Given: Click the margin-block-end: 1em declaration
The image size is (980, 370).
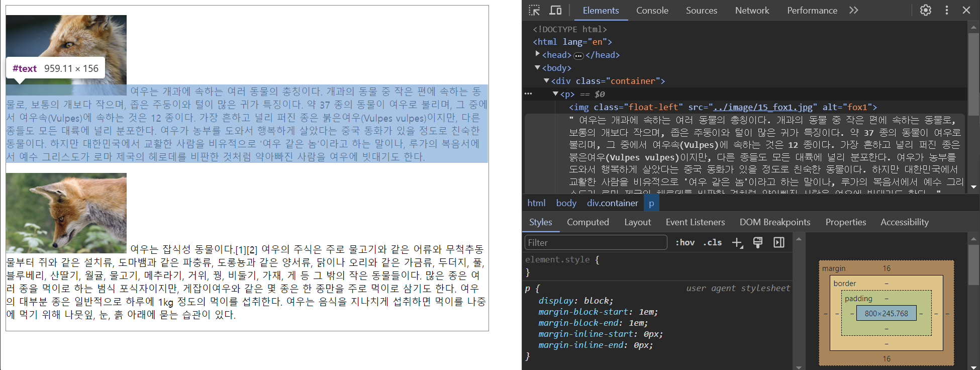Looking at the screenshot, I should click(x=593, y=323).
